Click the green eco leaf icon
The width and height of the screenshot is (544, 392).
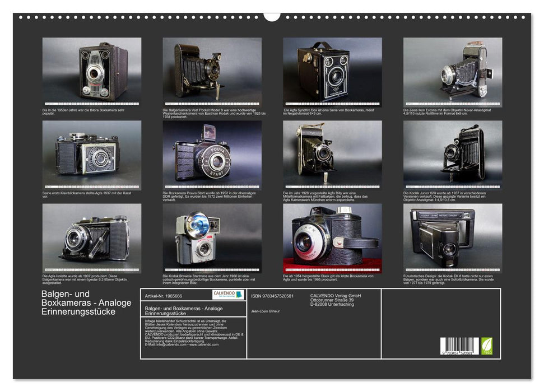click(x=487, y=345)
